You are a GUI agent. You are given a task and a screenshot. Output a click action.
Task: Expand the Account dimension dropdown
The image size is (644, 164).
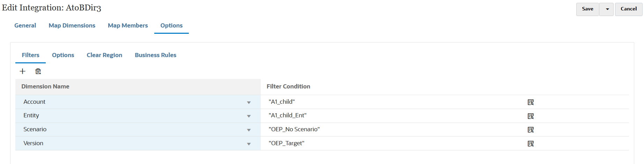tap(249, 102)
